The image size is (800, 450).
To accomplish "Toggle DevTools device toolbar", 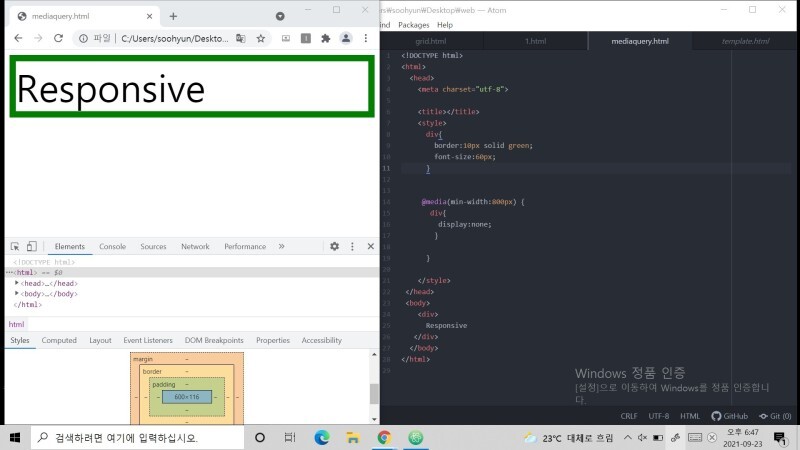I will click(32, 246).
